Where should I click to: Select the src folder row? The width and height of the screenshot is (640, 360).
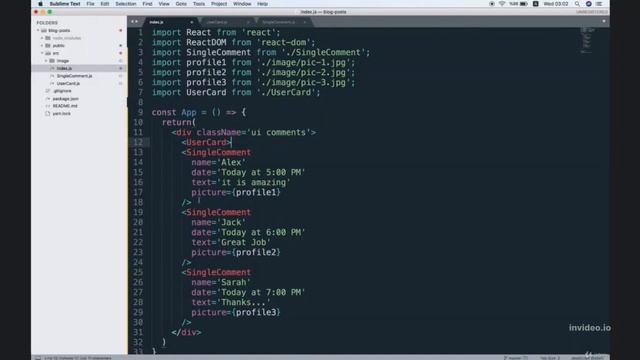click(79, 53)
